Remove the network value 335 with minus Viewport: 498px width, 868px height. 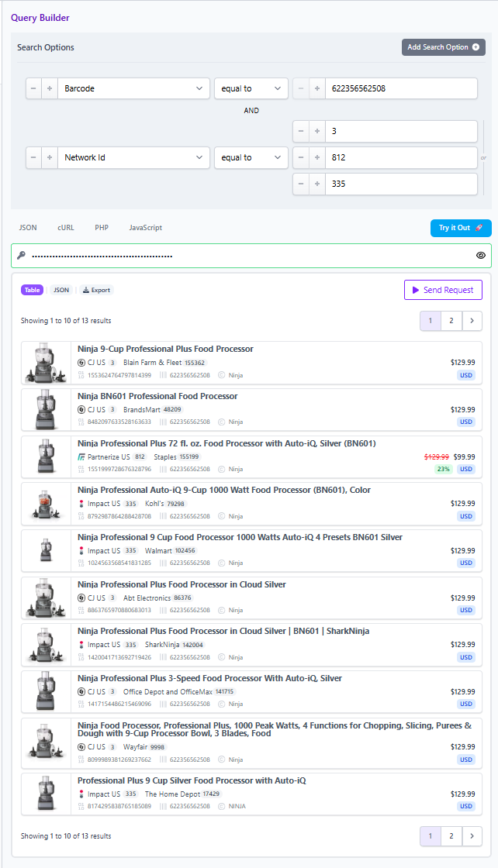301,184
